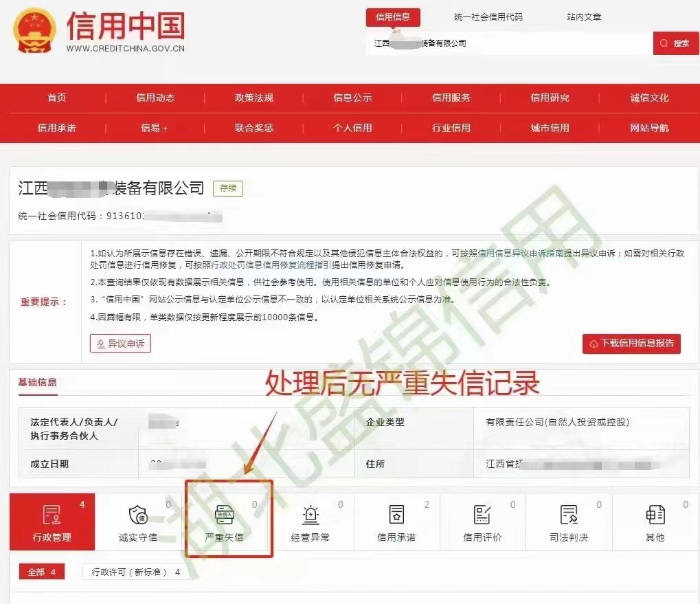Image resolution: width=700 pixels, height=604 pixels.
Task: Open the 司法判决 icon
Action: tap(569, 515)
